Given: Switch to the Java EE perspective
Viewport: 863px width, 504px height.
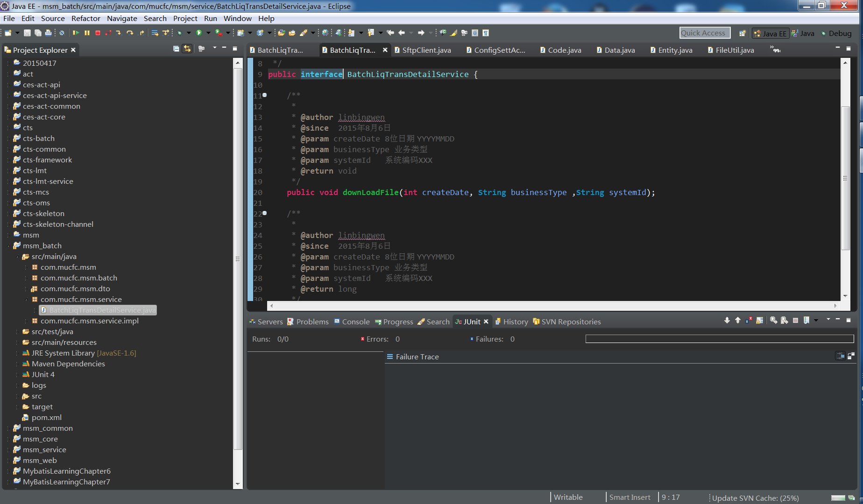Looking at the screenshot, I should [x=771, y=34].
